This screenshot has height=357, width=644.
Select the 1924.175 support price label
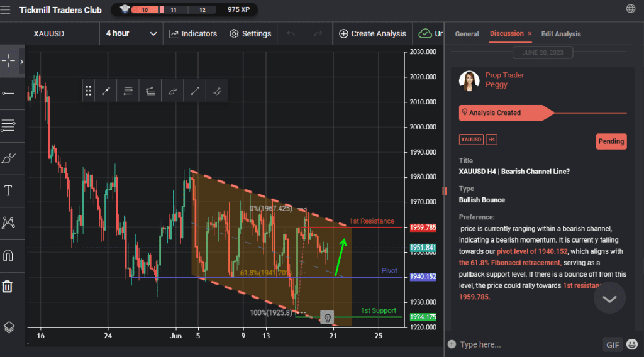(423, 317)
